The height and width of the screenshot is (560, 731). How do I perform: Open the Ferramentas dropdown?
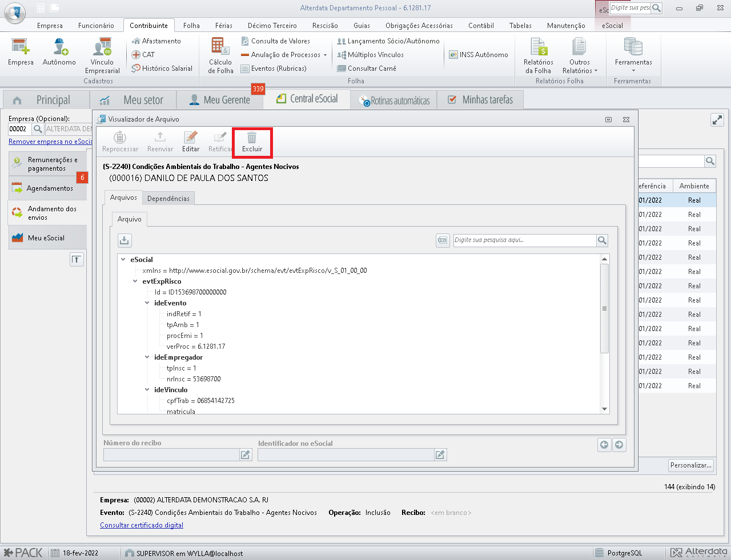[x=633, y=55]
